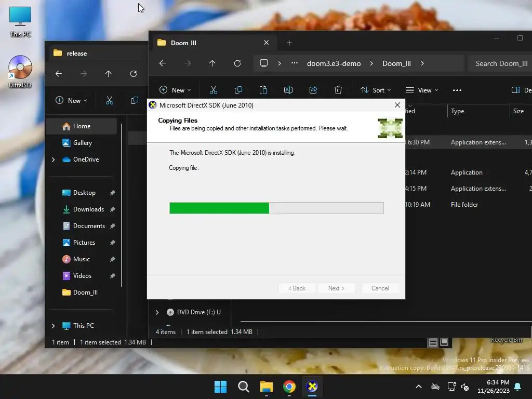Click Forward arrow in Doom_III window
Image resolution: width=532 pixels, height=399 pixels.
pyautogui.click(x=187, y=63)
